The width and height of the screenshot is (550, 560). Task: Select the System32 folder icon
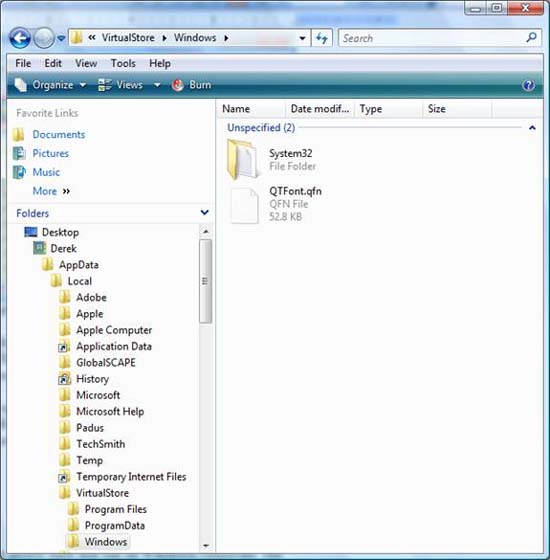click(242, 159)
